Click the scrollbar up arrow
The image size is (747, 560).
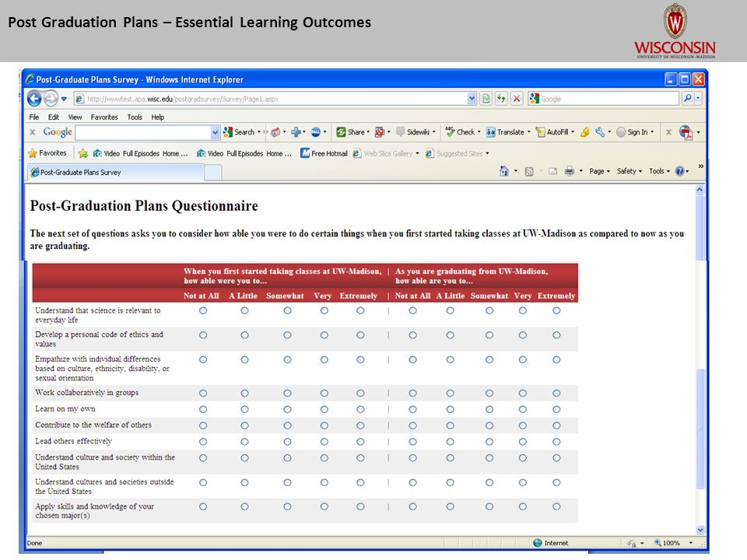coord(700,190)
